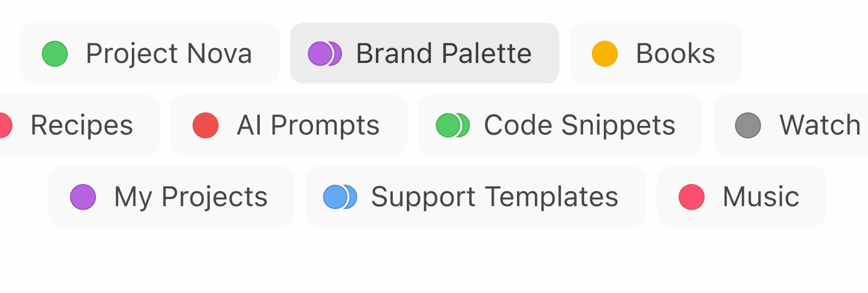Click the blue double-circle icon on Support Templates
The image size is (868, 293).
(x=340, y=197)
